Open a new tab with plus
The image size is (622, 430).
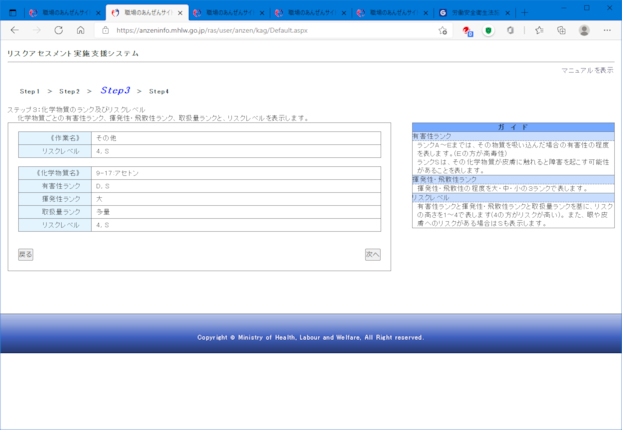click(x=524, y=13)
